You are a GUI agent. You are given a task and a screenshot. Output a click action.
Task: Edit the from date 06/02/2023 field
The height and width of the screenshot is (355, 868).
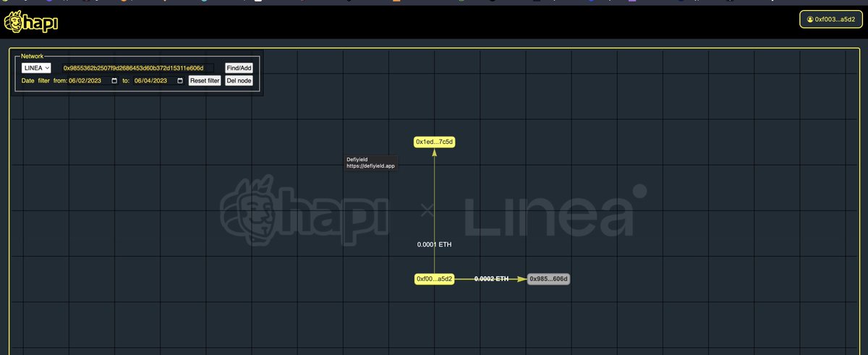[x=93, y=81]
